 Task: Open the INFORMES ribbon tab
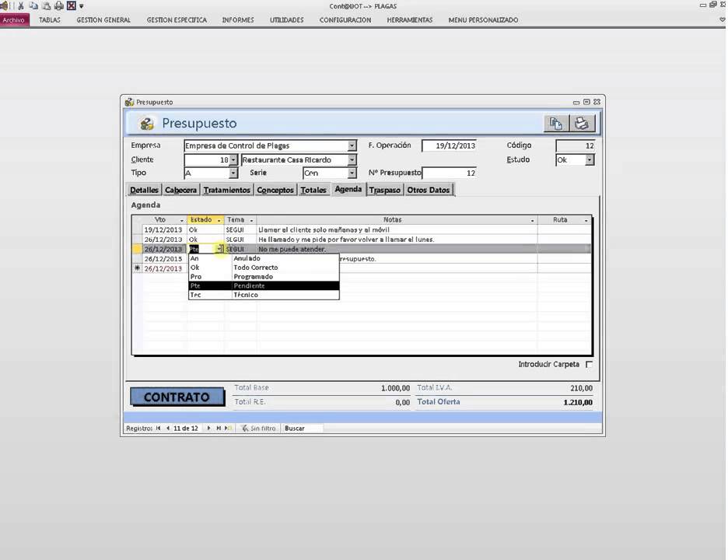click(238, 20)
